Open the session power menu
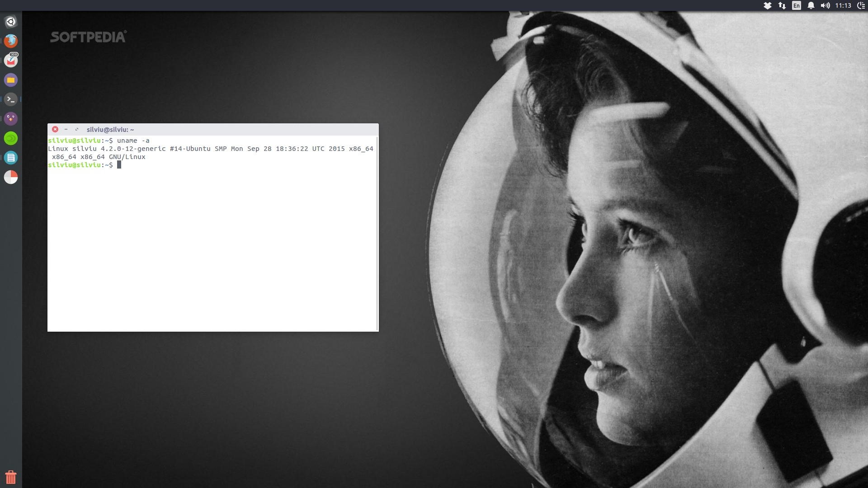This screenshot has width=868, height=488. click(861, 5)
